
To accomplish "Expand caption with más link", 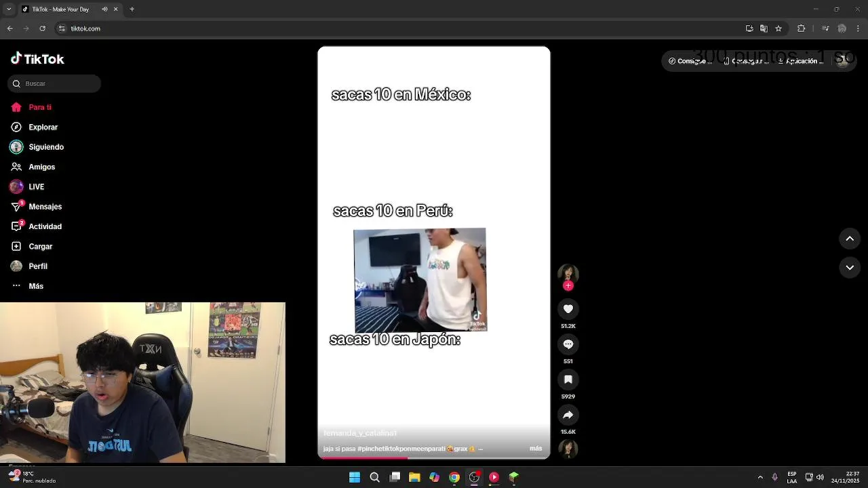I will [x=536, y=449].
